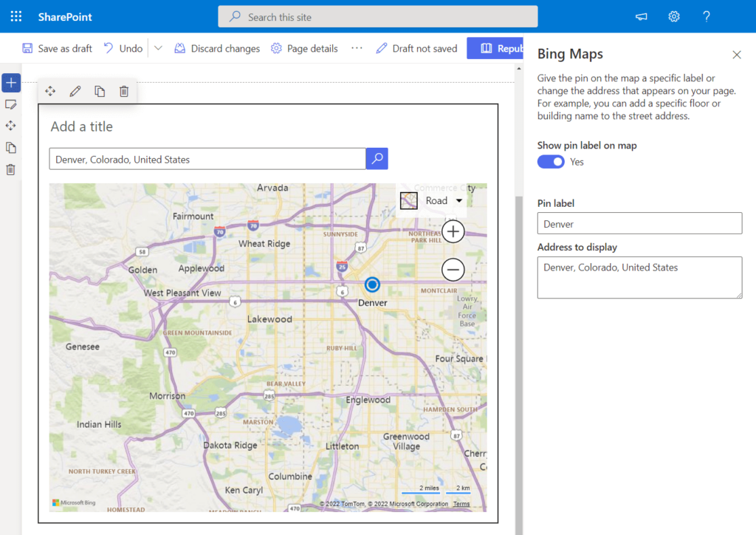
Task: Delete section trash icon in left rail
Action: [10, 170]
